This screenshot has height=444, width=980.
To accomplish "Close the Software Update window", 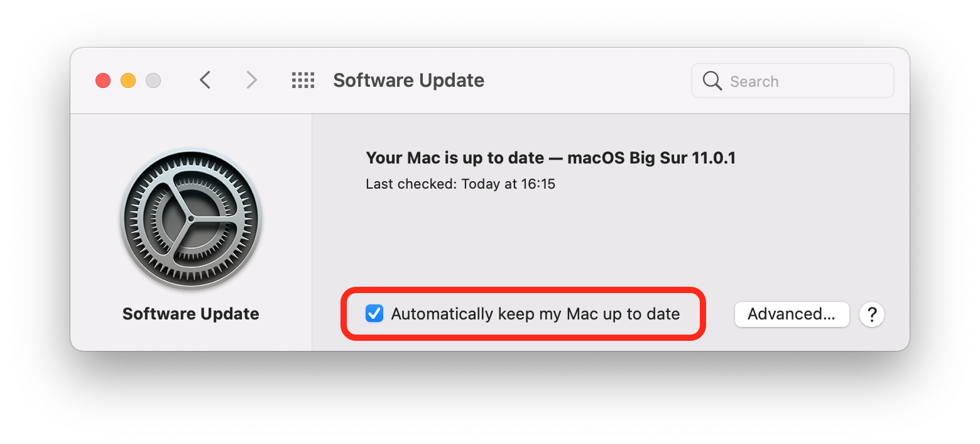I will point(103,80).
